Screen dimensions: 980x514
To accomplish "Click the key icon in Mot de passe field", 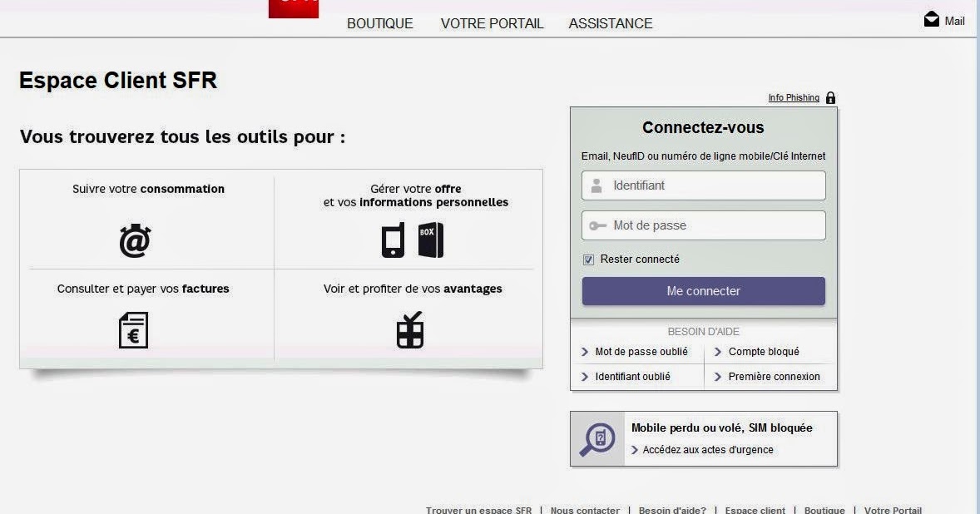I will [597, 225].
